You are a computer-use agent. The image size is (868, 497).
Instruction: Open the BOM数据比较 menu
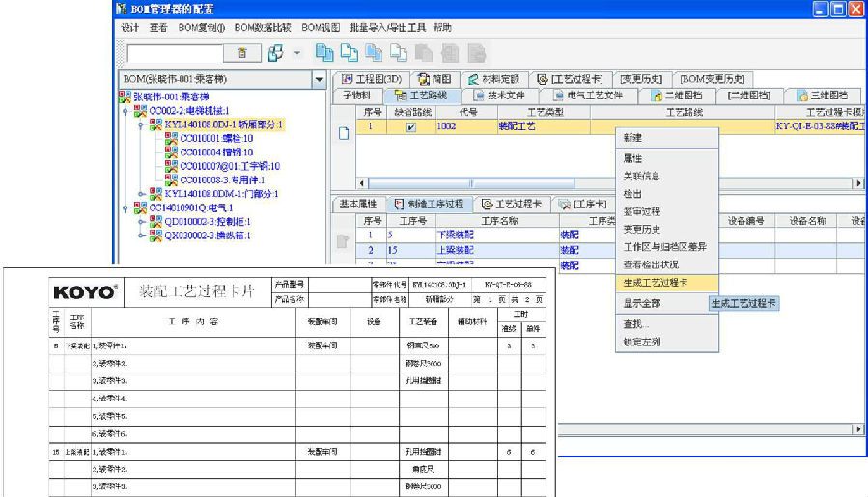tap(262, 28)
